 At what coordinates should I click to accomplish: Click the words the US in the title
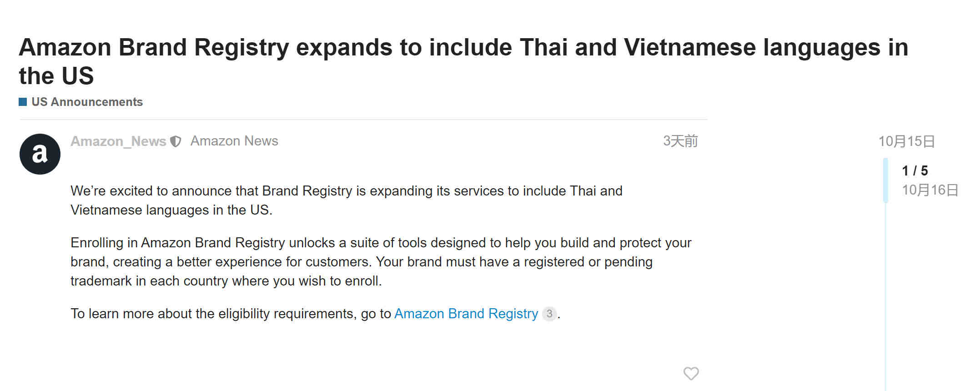(56, 75)
